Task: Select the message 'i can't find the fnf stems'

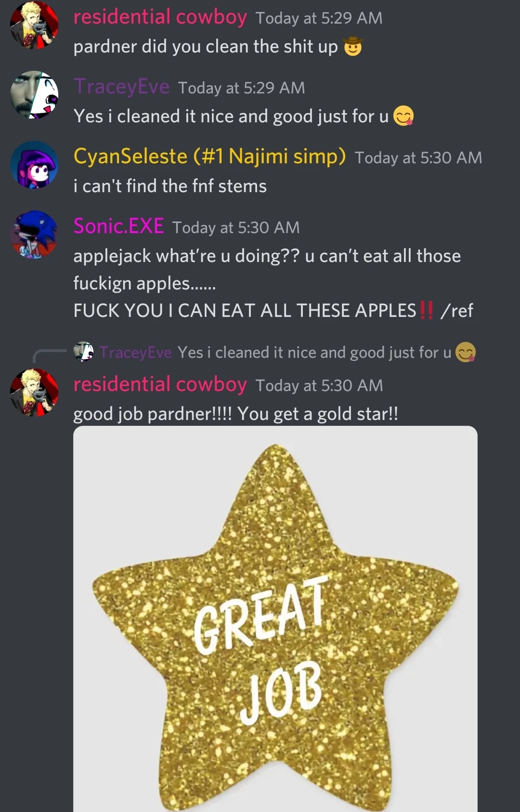Action: pos(170,186)
